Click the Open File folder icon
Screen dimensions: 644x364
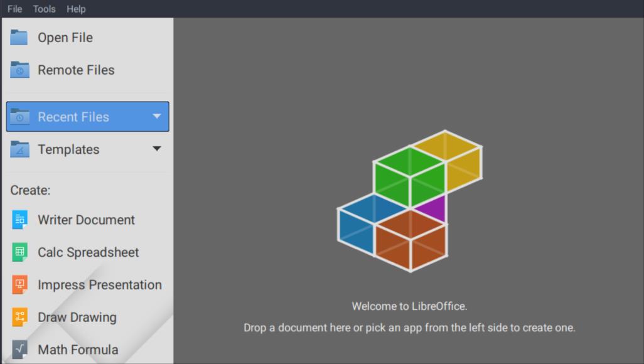(19, 38)
